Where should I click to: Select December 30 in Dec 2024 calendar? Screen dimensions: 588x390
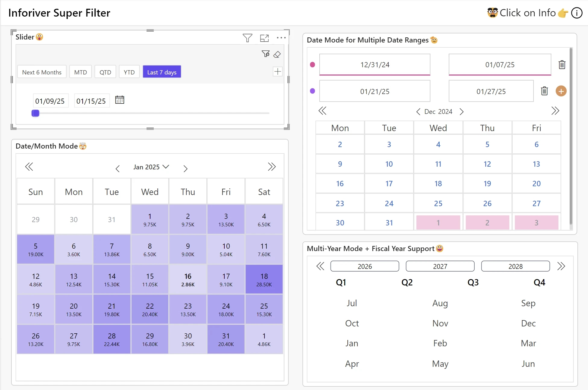click(340, 223)
